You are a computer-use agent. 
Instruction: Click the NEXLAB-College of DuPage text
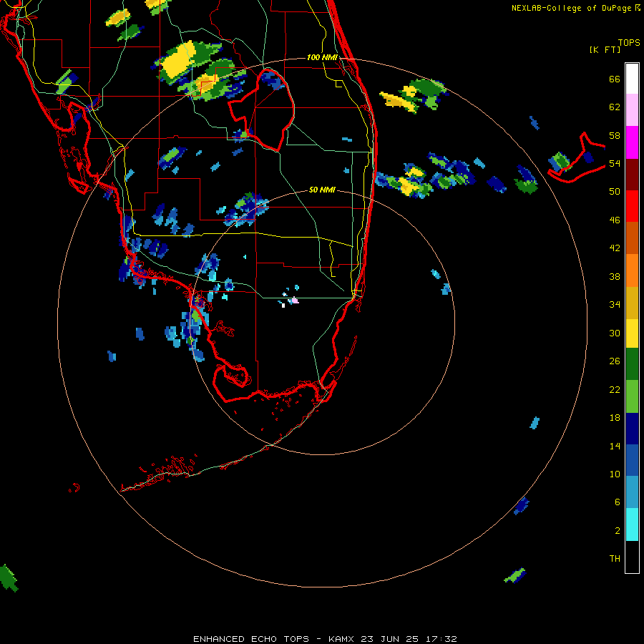(x=571, y=8)
